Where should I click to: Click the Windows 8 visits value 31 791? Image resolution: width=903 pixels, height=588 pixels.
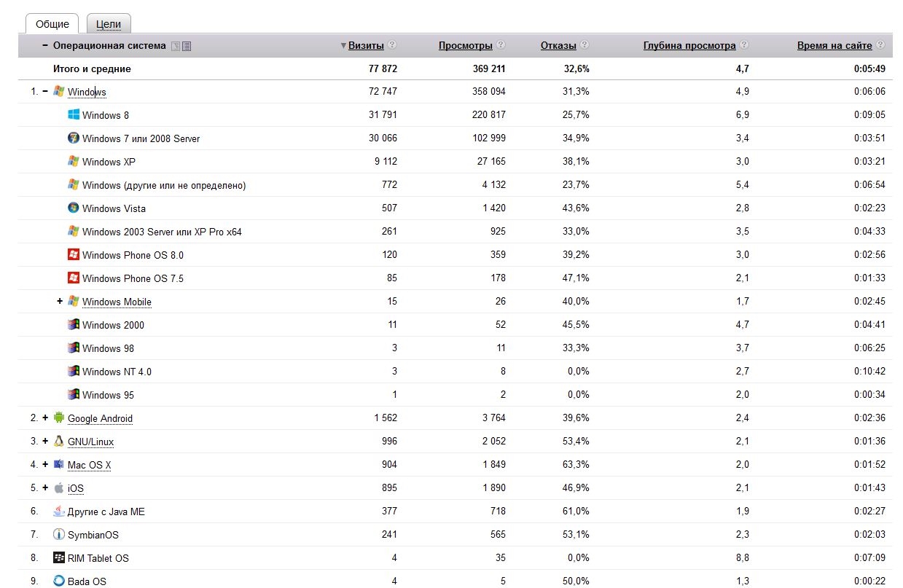coord(383,115)
